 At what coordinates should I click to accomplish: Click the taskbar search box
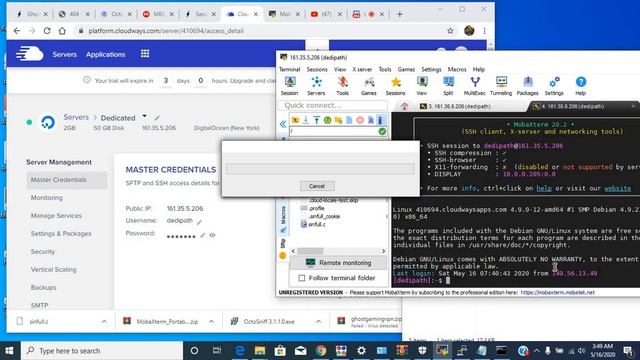tap(102, 351)
